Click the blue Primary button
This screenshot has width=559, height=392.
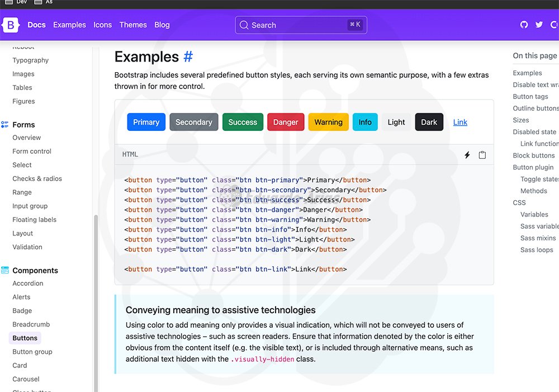click(146, 122)
